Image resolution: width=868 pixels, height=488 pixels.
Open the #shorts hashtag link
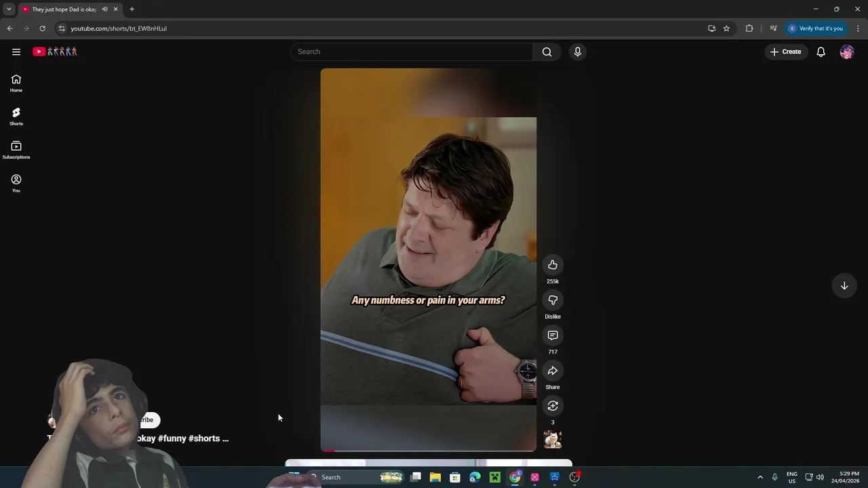pyautogui.click(x=204, y=439)
